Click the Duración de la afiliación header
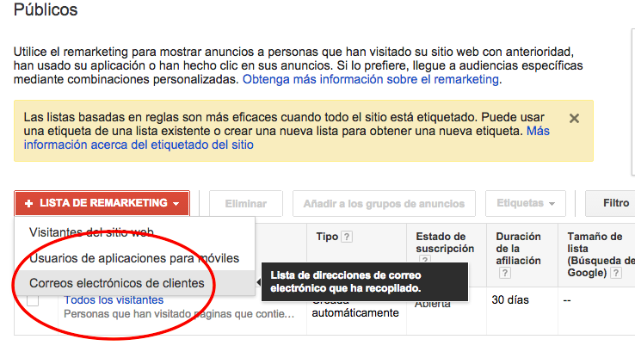This screenshot has height=364, width=635. point(518,248)
